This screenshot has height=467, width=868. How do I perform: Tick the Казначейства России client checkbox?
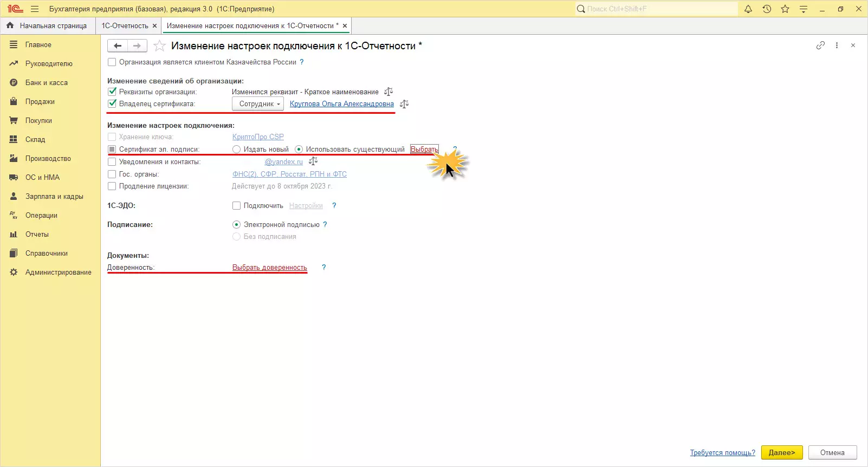(x=112, y=62)
